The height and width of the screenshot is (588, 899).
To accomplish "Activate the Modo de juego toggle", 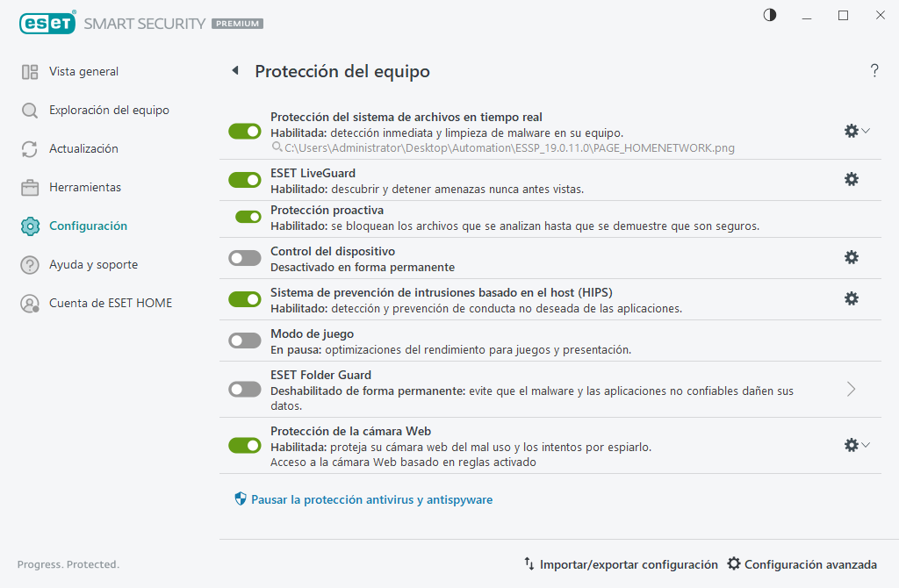I will tap(244, 341).
